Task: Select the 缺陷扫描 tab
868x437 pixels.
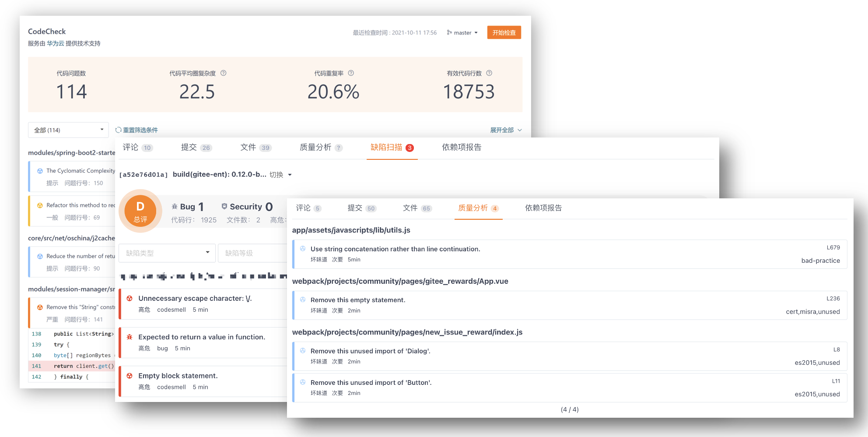Action: [x=392, y=148]
